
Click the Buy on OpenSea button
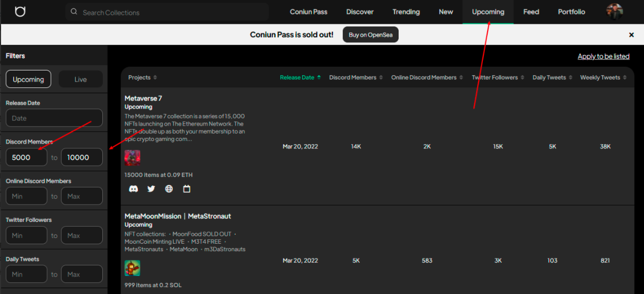370,35
